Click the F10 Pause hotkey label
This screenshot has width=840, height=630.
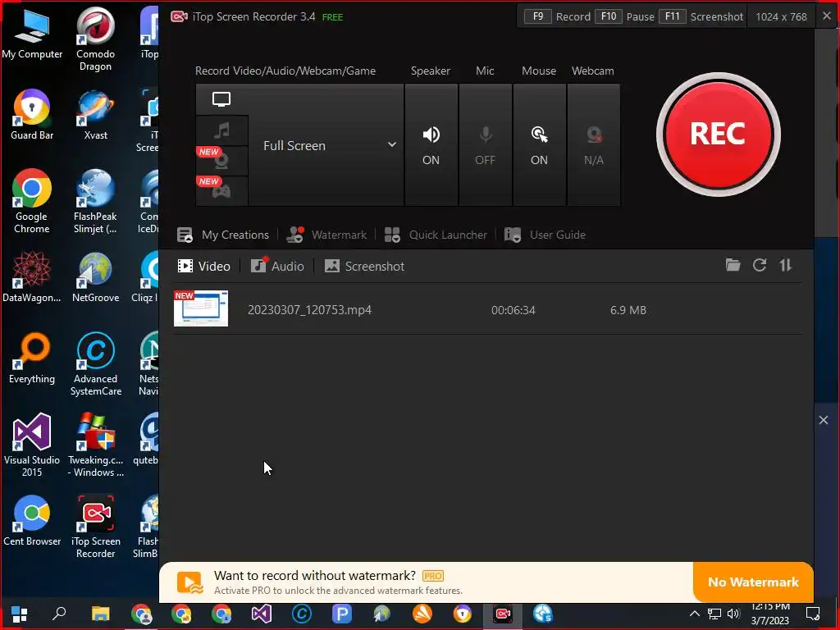point(626,16)
